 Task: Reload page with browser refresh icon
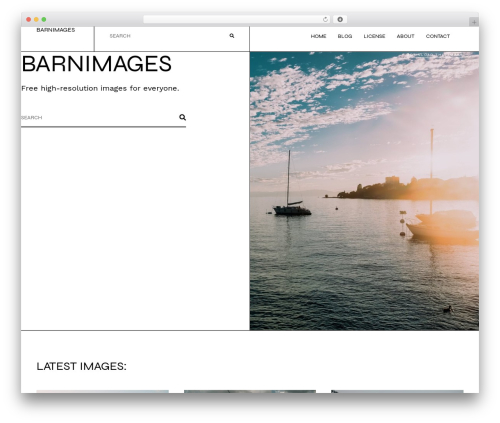click(325, 20)
